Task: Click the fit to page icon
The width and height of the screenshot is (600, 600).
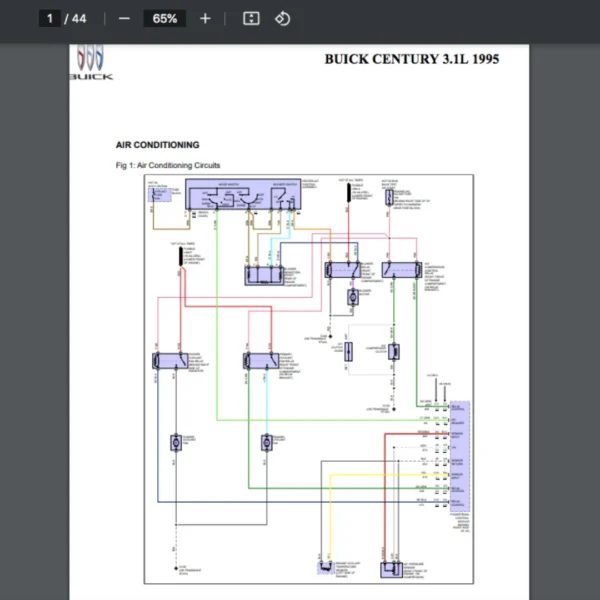Action: (252, 18)
